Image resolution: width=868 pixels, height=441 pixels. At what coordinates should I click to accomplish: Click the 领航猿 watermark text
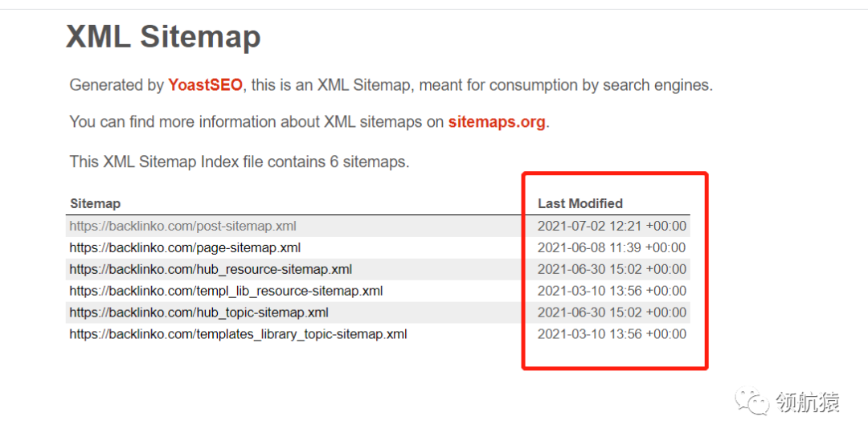tap(808, 402)
